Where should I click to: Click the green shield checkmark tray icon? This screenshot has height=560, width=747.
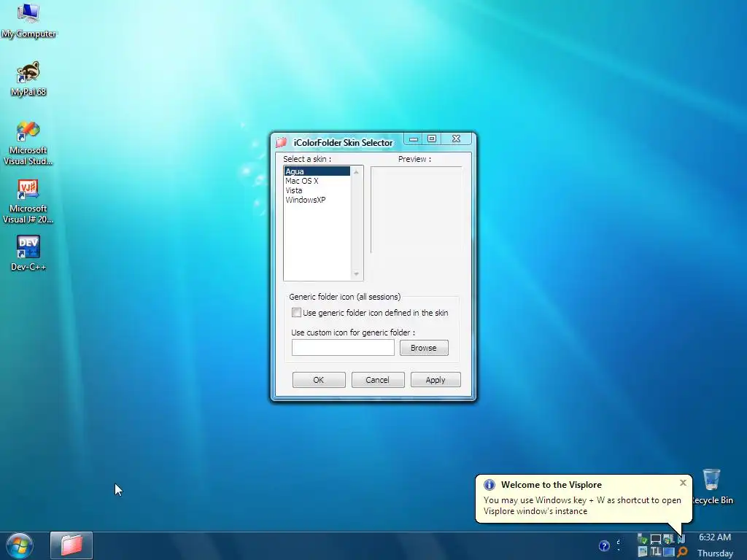[x=643, y=539]
